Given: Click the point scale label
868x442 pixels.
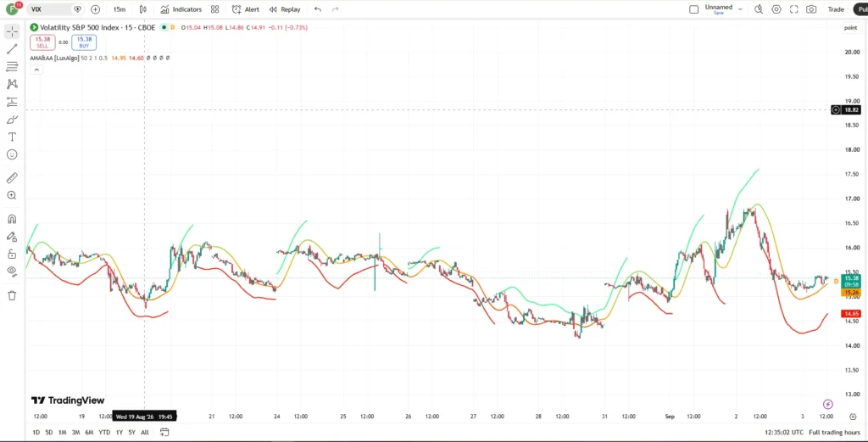Looking at the screenshot, I should (x=851, y=28).
